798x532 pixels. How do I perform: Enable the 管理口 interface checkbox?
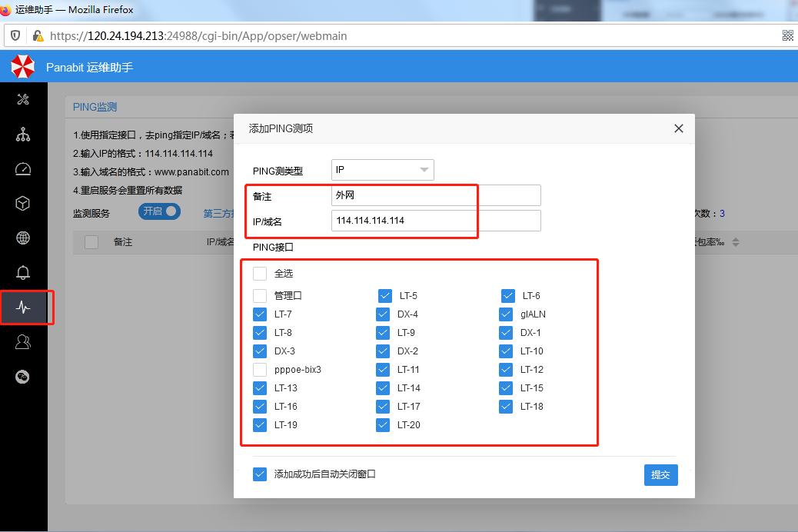(260, 296)
